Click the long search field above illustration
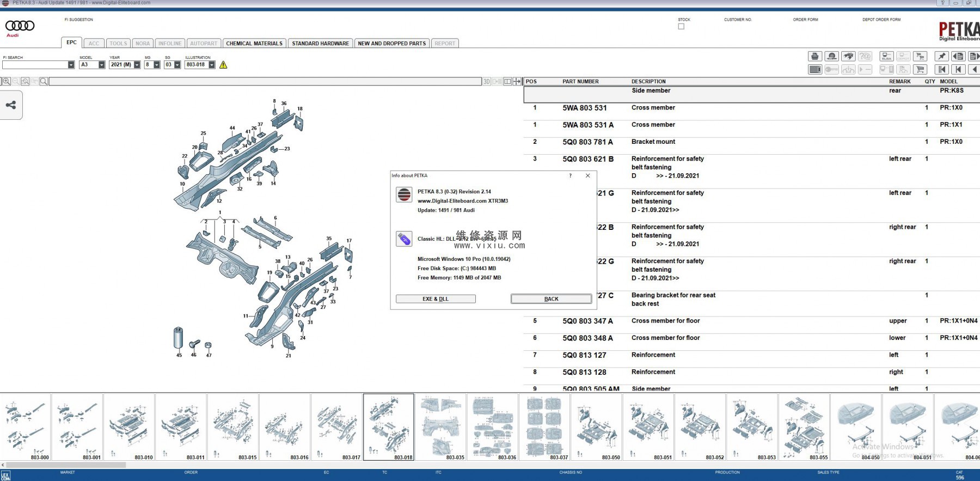 tap(265, 81)
